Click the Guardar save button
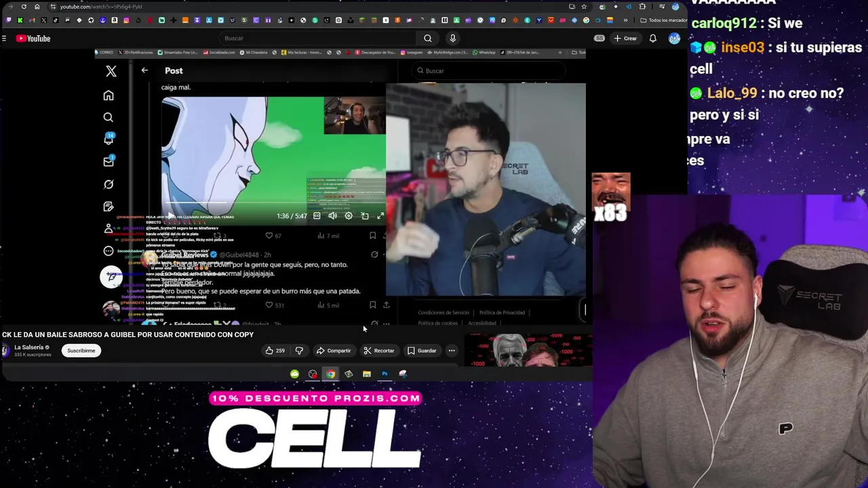The image size is (868, 488). click(422, 351)
